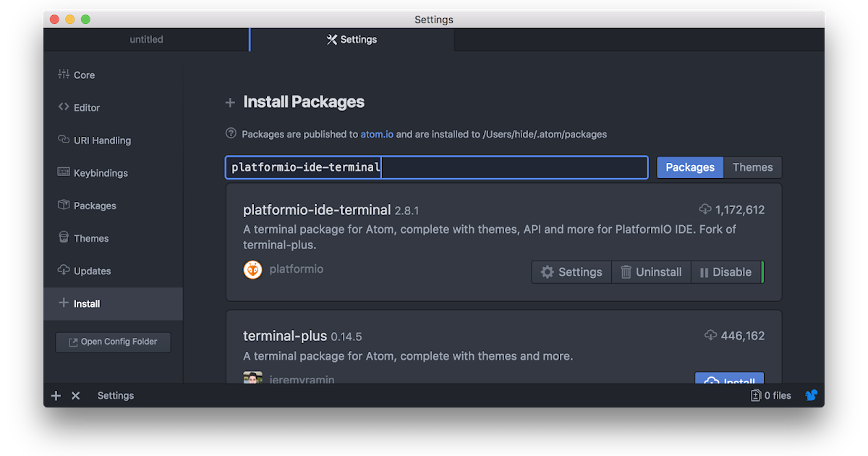Uninstall the platformio-ide-terminal package
The image size is (868, 456).
tap(651, 271)
